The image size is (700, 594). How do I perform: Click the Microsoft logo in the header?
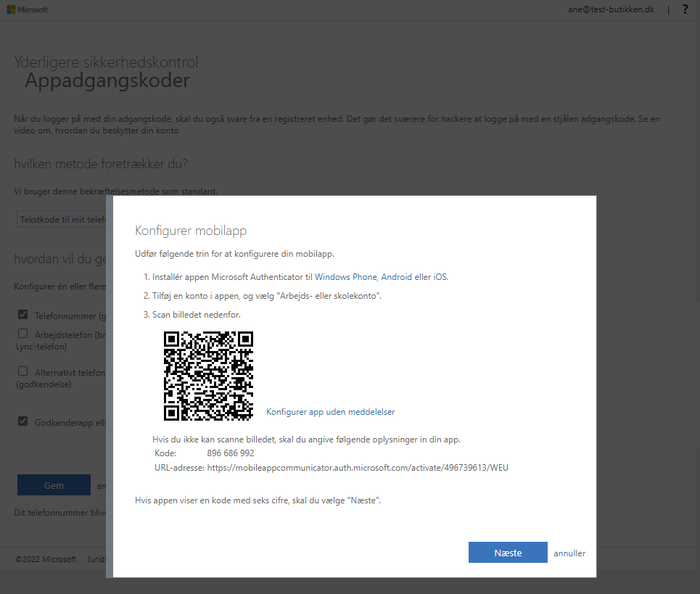tap(27, 9)
